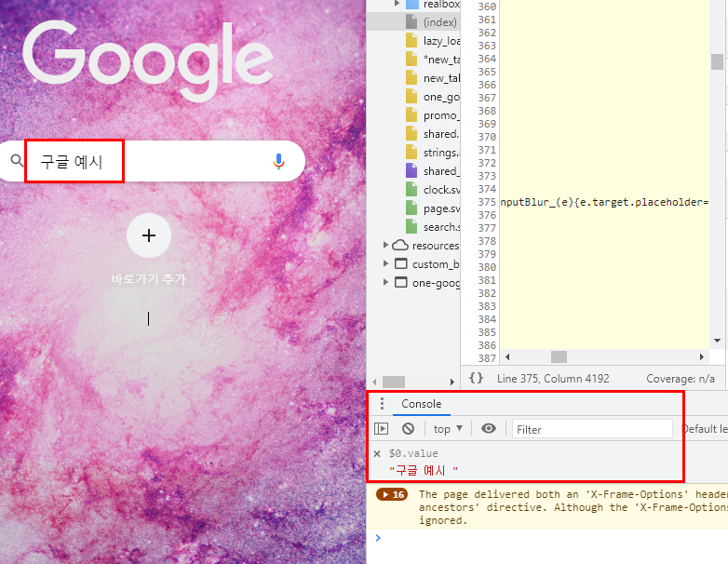Open the drawer three-dot menu
This screenshot has height=564, width=728.
382,403
